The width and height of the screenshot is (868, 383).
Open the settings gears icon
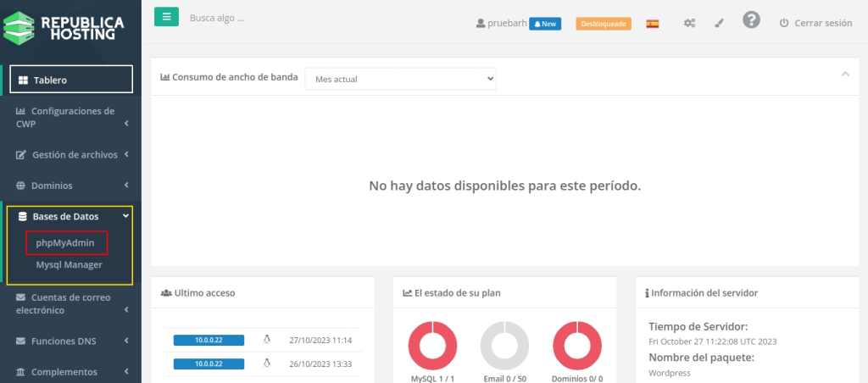click(690, 24)
